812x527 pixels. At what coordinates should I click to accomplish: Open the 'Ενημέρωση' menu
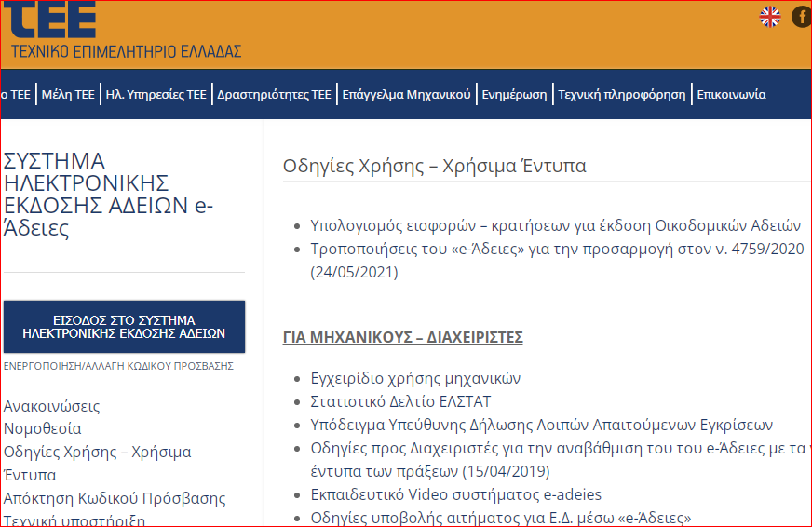(514, 95)
